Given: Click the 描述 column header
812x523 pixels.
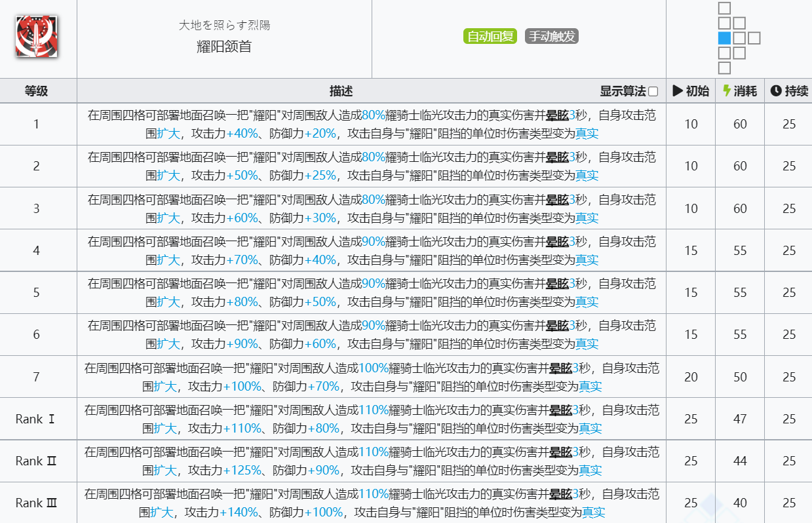Looking at the screenshot, I should (341, 91).
